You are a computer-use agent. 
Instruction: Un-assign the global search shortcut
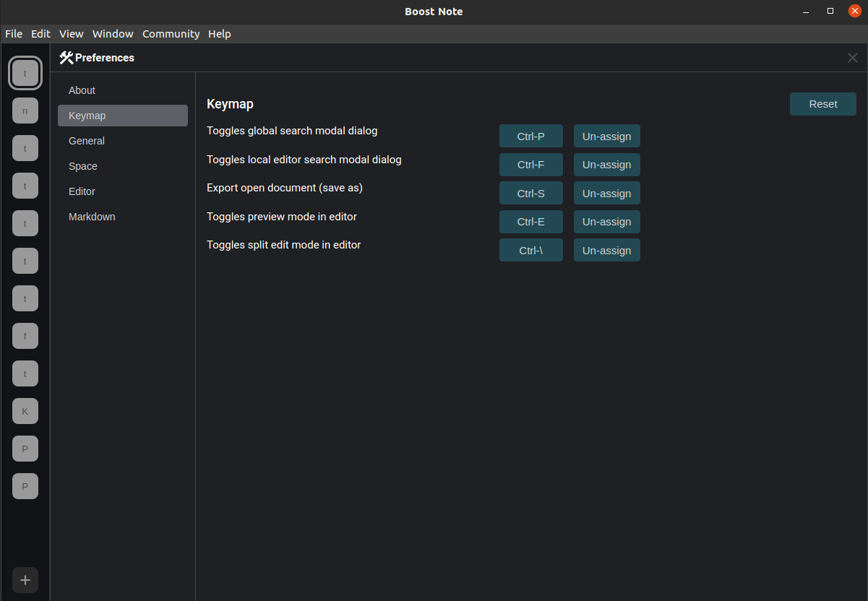[x=607, y=136]
